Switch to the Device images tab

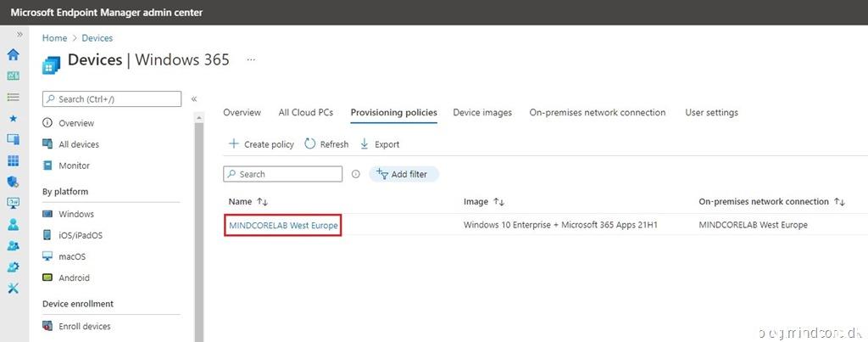482,112
